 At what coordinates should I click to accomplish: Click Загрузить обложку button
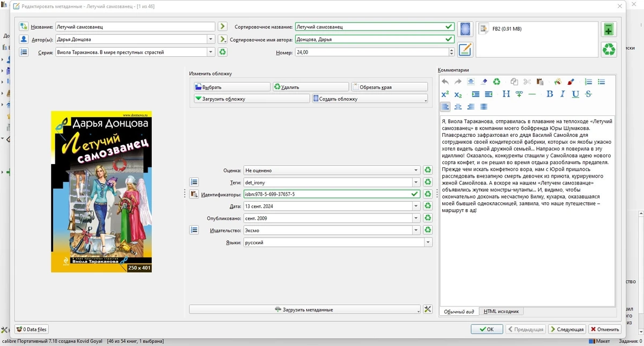click(x=252, y=99)
